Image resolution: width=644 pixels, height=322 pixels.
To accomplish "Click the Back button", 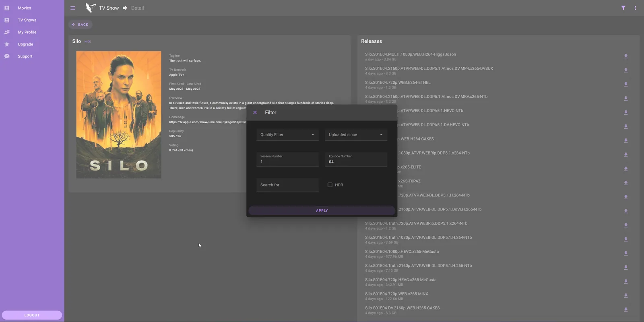I will point(80,25).
